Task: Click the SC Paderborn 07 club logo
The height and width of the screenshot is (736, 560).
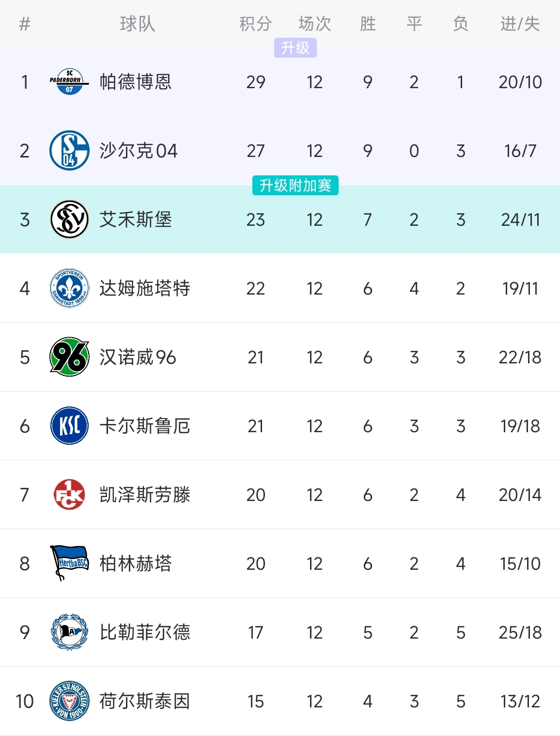Action: tap(69, 82)
